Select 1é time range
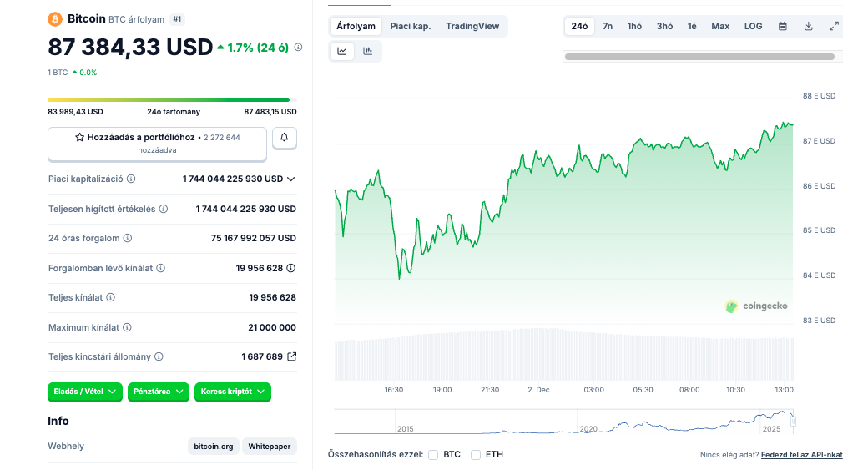 692,26
